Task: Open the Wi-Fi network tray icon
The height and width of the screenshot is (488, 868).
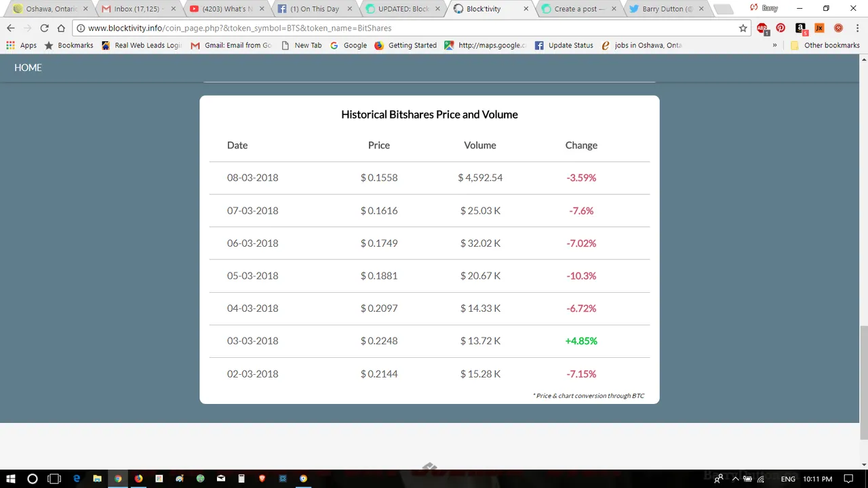Action: [x=762, y=479]
